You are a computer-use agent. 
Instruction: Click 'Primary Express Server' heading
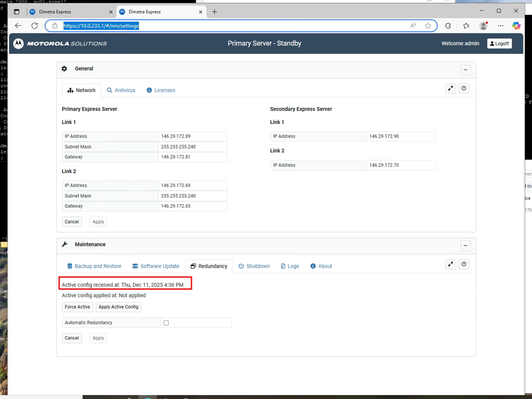[x=89, y=109]
